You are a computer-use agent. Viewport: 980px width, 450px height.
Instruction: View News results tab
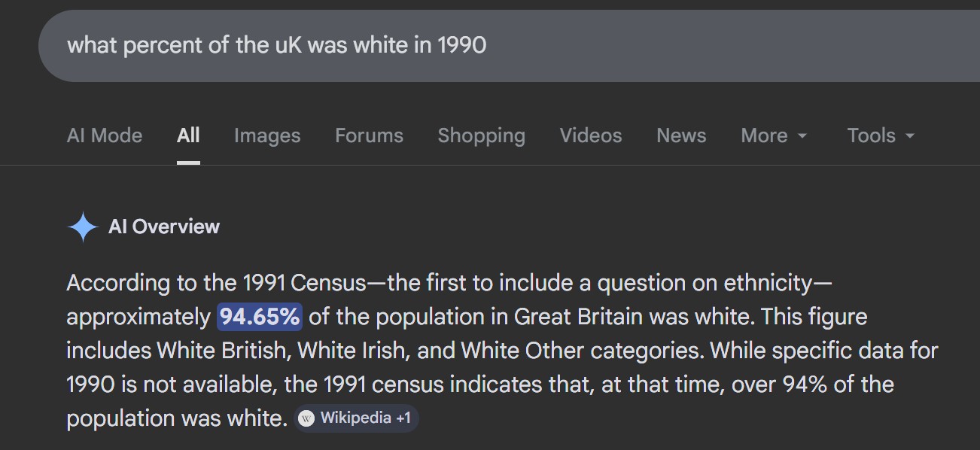681,135
